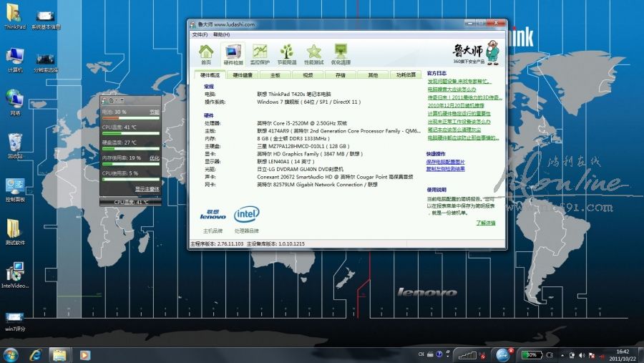Open the 帮助(H) menu

tap(221, 34)
